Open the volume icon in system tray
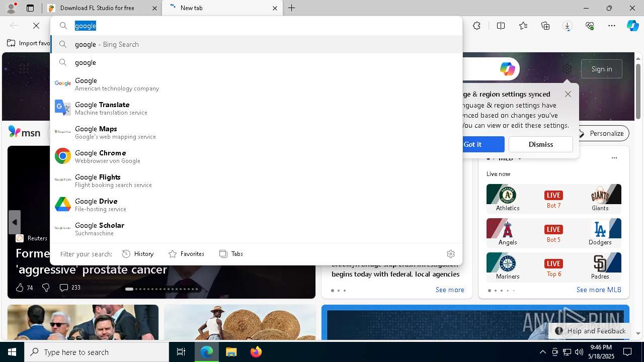Screen dimensions: 644x362 [579, 352]
